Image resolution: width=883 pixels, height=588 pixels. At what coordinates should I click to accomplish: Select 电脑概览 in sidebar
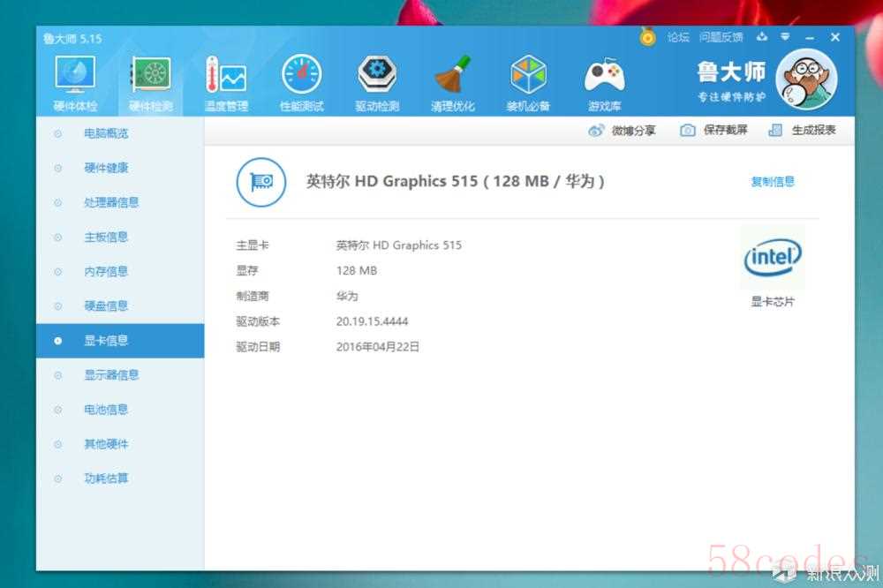(x=120, y=133)
